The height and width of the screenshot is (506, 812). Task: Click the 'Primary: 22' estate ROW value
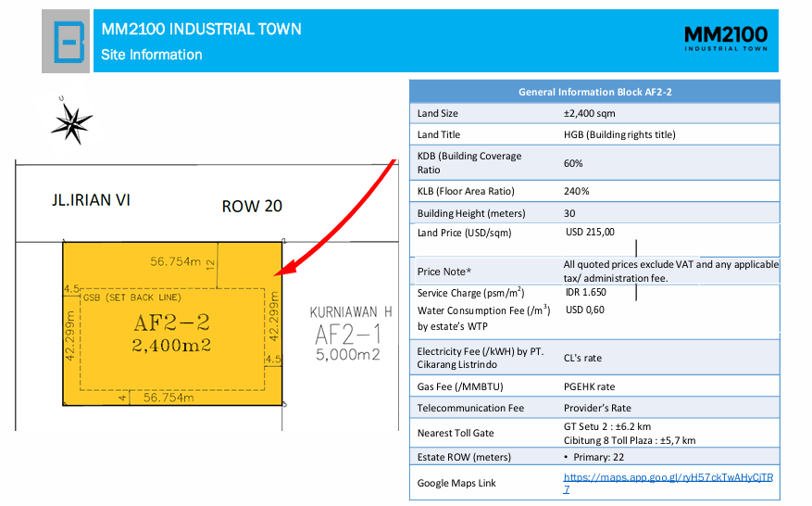[x=598, y=457]
